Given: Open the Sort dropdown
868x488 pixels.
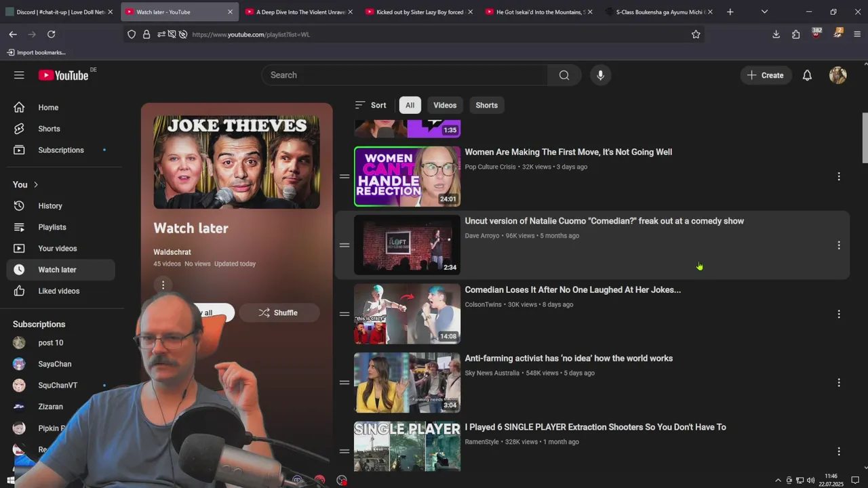Looking at the screenshot, I should [x=370, y=105].
